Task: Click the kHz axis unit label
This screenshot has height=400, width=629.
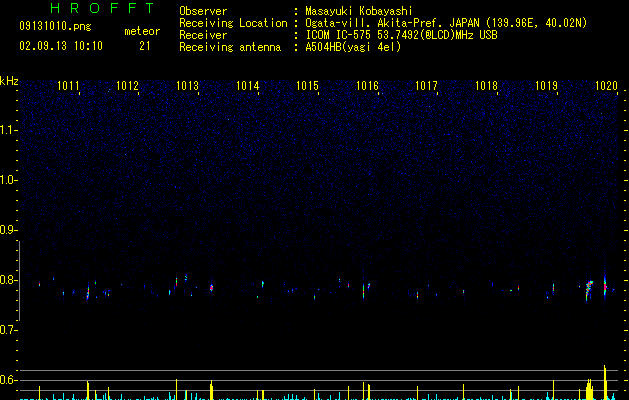Action: (9, 81)
